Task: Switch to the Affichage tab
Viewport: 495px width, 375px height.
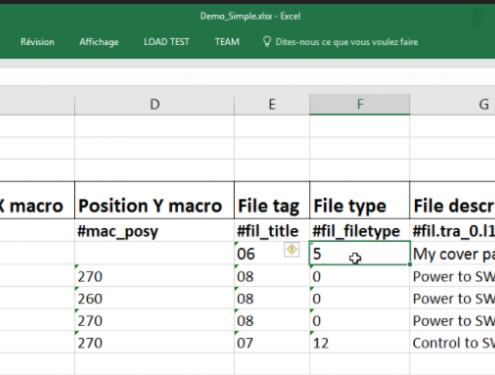Action: pos(99,42)
